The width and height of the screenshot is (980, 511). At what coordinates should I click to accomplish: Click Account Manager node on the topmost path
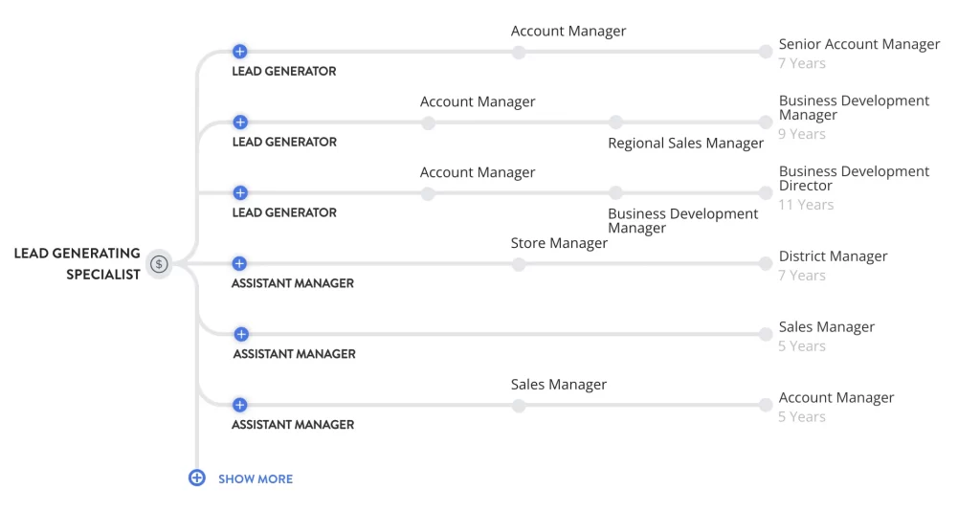pos(518,52)
